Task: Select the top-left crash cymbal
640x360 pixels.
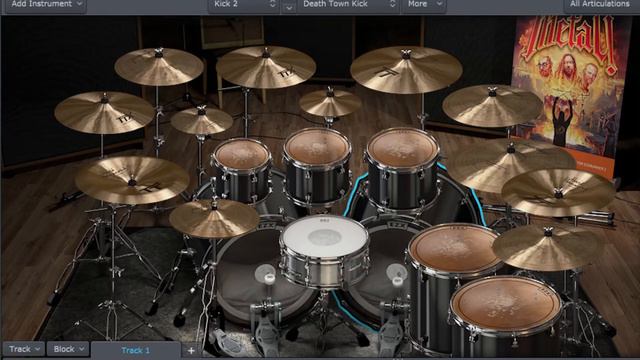Action: click(159, 66)
